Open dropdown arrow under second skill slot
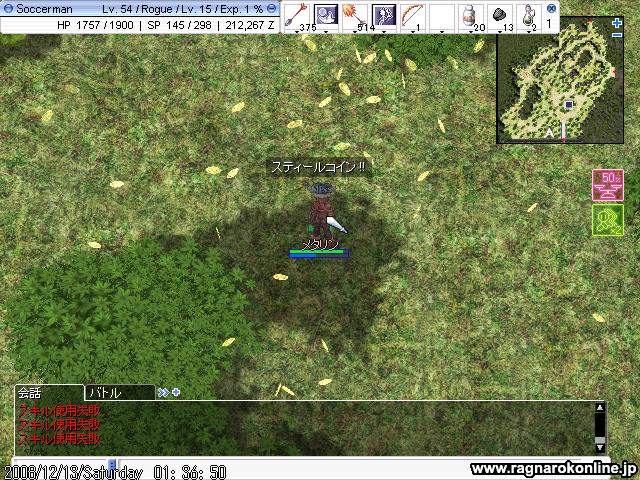The image size is (640, 480). coord(384,31)
